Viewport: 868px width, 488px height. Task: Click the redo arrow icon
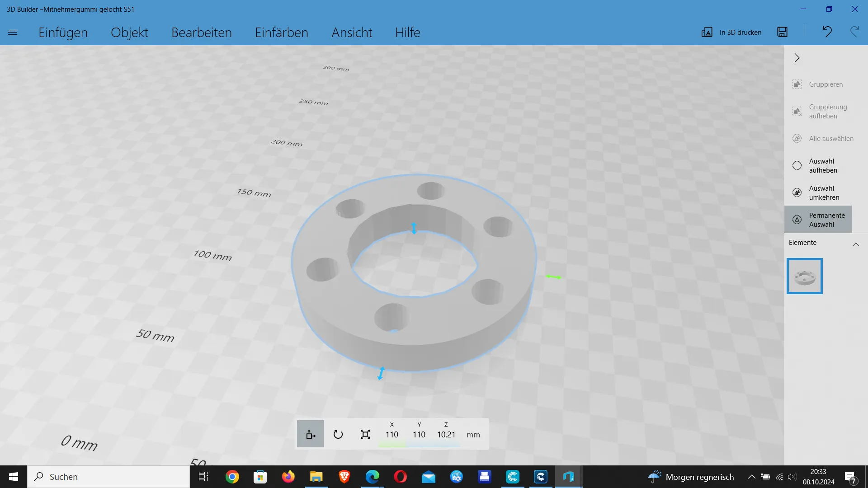(854, 32)
